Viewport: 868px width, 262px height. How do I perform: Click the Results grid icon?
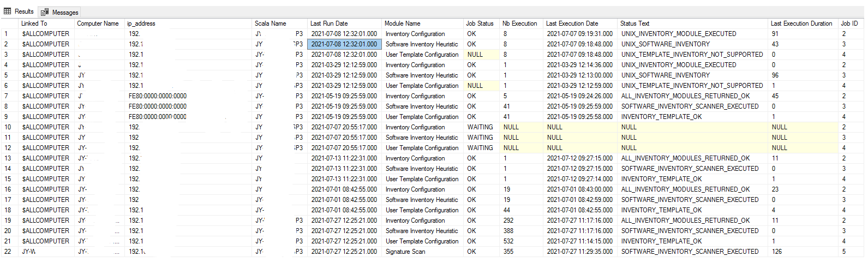coord(8,11)
